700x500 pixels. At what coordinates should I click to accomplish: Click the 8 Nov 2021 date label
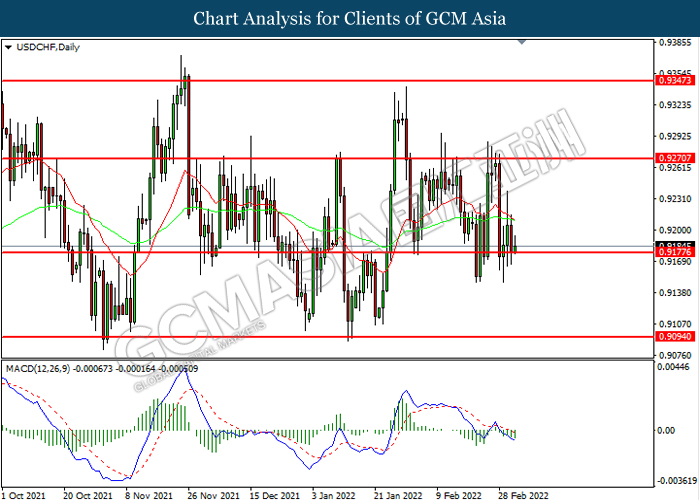150,495
